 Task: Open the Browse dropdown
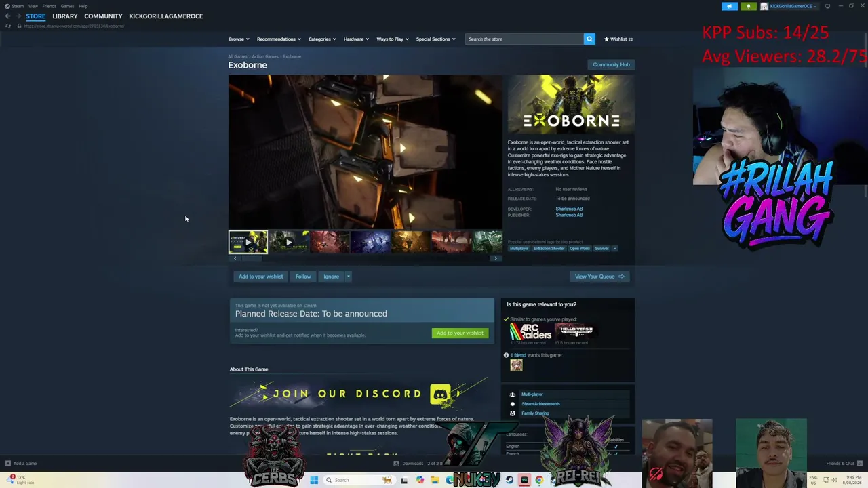tap(239, 39)
